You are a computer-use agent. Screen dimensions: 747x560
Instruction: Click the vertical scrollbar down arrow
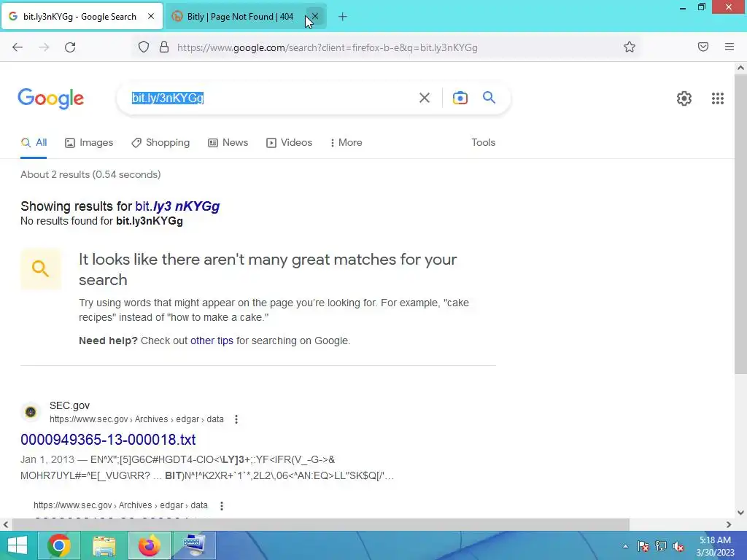[x=740, y=513]
